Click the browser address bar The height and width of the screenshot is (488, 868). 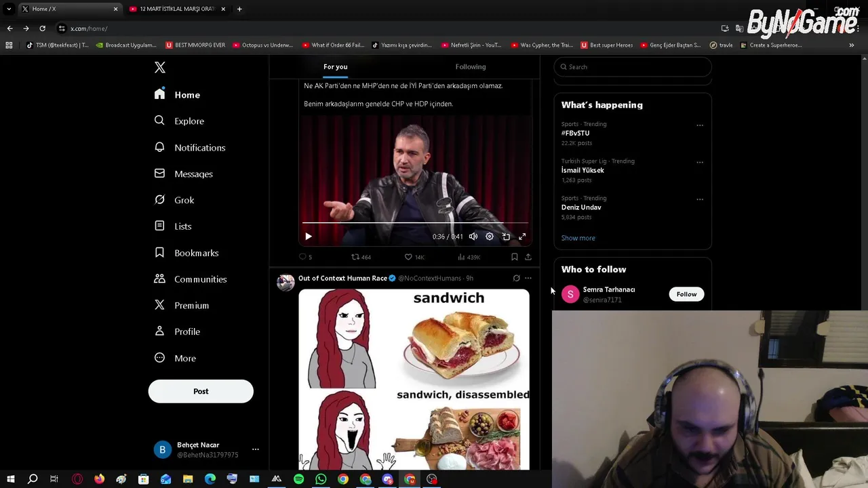(387, 28)
